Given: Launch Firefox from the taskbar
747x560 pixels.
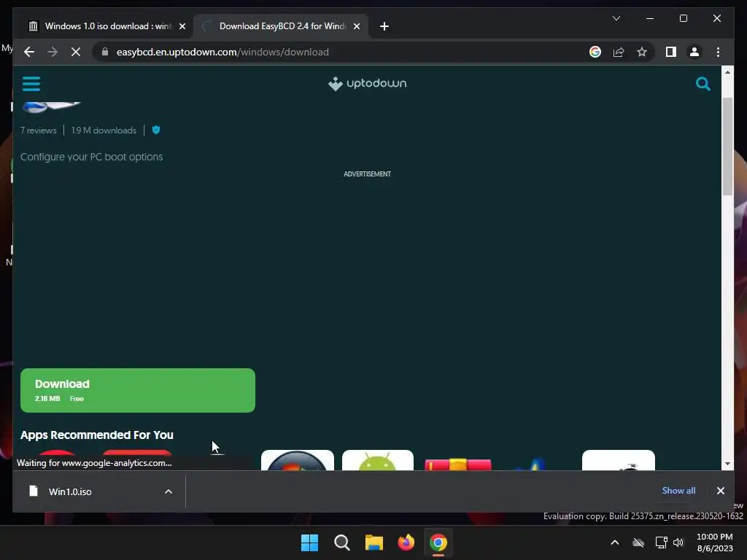Looking at the screenshot, I should pos(406,542).
